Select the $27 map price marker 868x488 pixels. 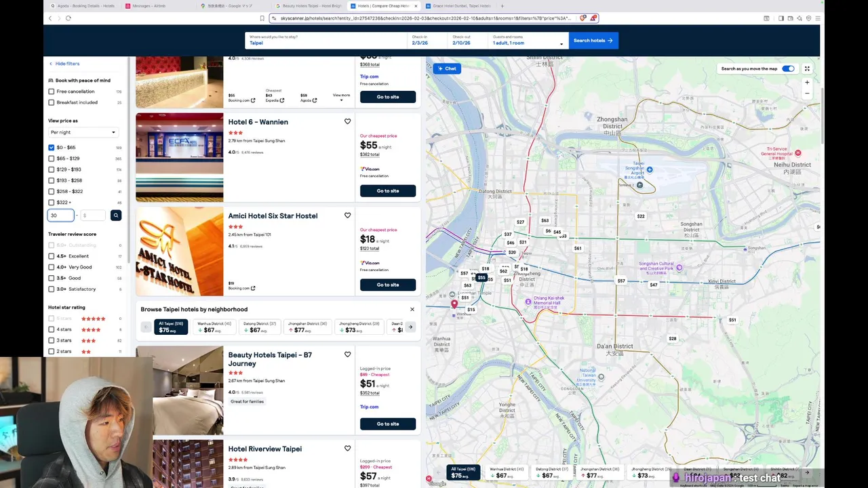point(520,222)
